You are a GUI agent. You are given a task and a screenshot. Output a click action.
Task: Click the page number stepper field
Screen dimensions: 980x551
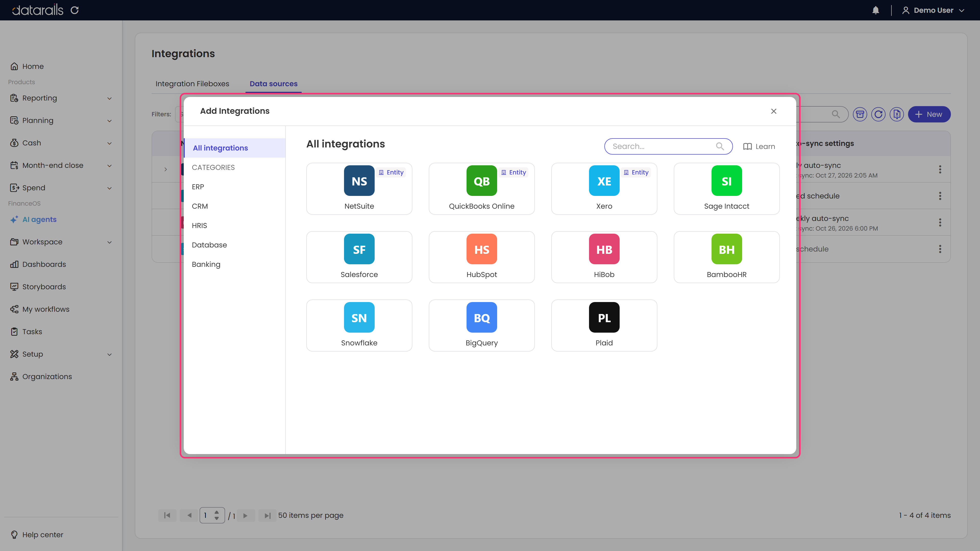[x=212, y=515]
